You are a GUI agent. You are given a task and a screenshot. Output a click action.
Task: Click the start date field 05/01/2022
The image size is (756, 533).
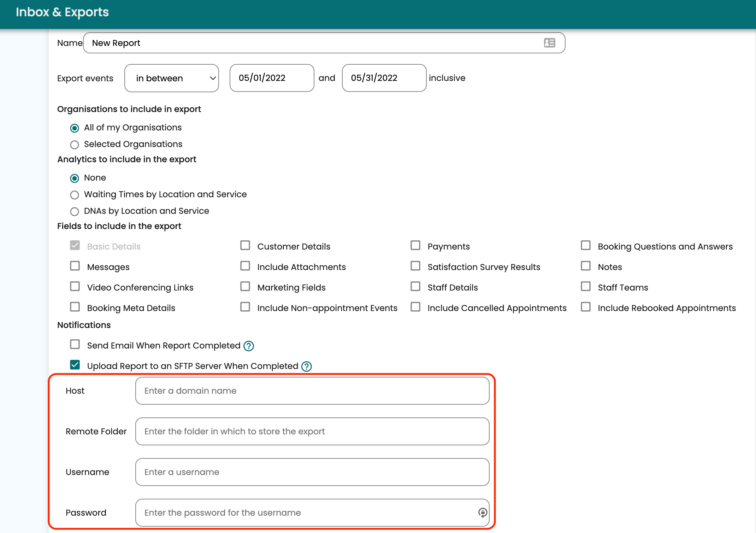coord(272,78)
